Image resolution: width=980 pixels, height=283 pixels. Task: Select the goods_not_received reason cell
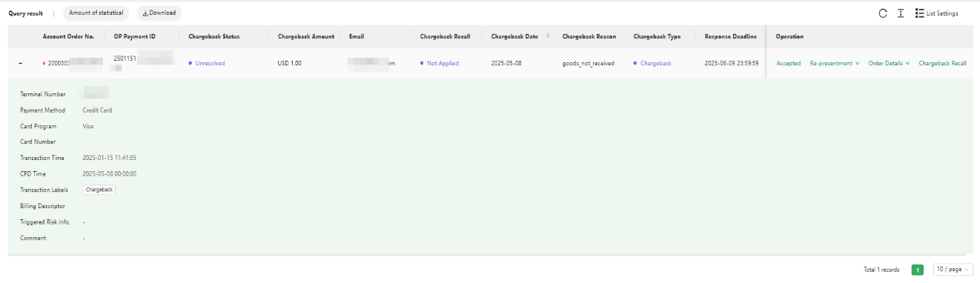click(588, 63)
